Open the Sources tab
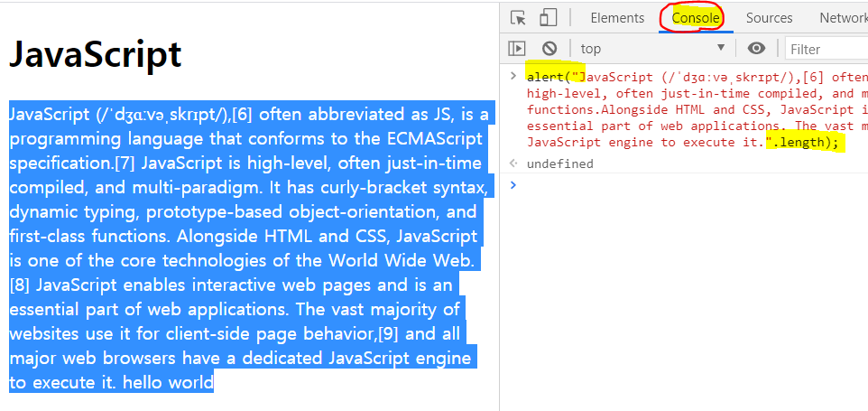This screenshot has height=411, width=868. pos(769,18)
